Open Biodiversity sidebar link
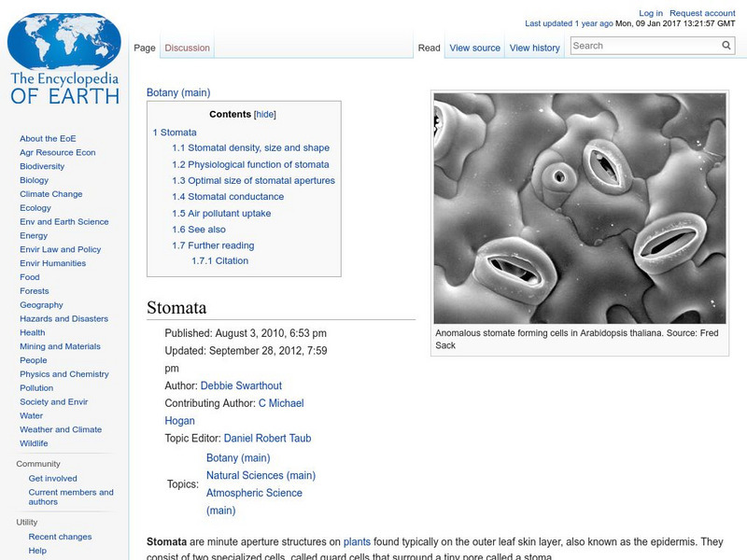The width and height of the screenshot is (747, 560). pos(42,166)
